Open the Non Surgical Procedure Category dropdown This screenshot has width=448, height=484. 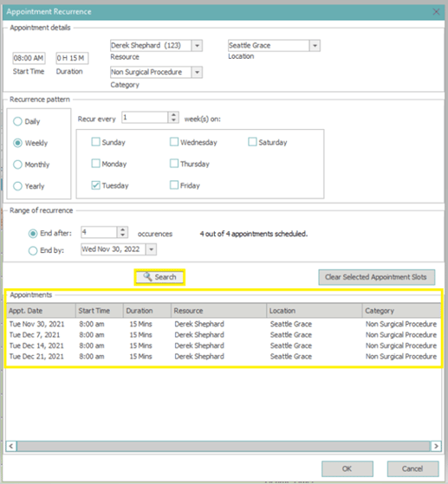coord(197,72)
